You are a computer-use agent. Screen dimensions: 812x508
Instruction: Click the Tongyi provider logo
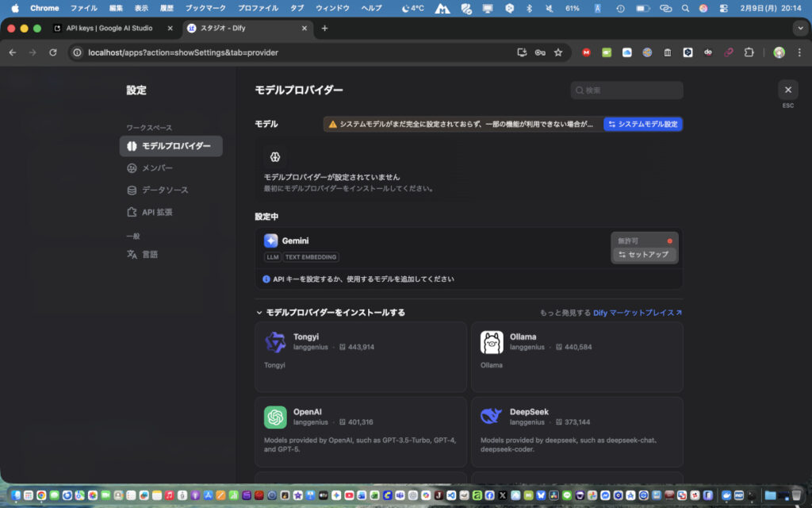(x=275, y=342)
